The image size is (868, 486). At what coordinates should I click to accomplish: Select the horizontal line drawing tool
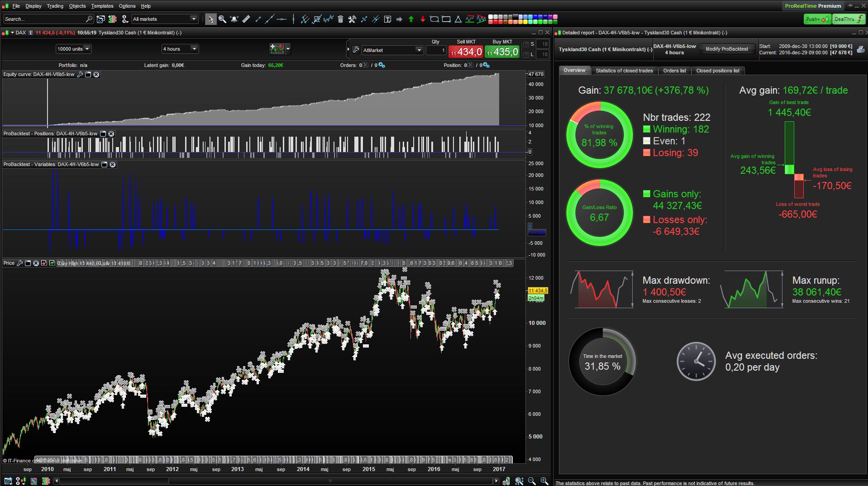coord(281,19)
